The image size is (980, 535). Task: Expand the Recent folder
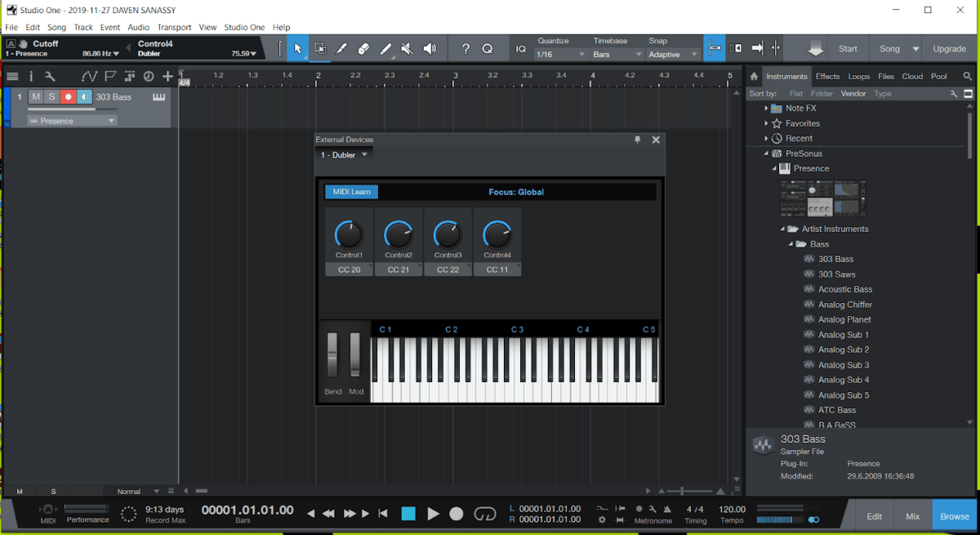[766, 138]
